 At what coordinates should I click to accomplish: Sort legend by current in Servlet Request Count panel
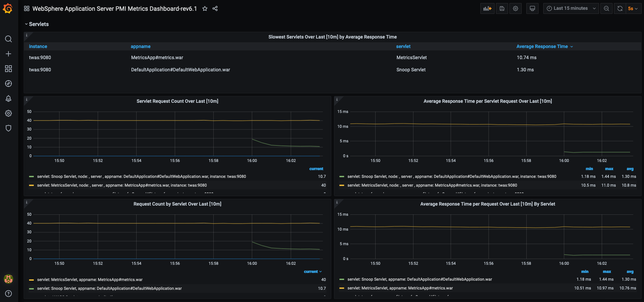(x=316, y=169)
